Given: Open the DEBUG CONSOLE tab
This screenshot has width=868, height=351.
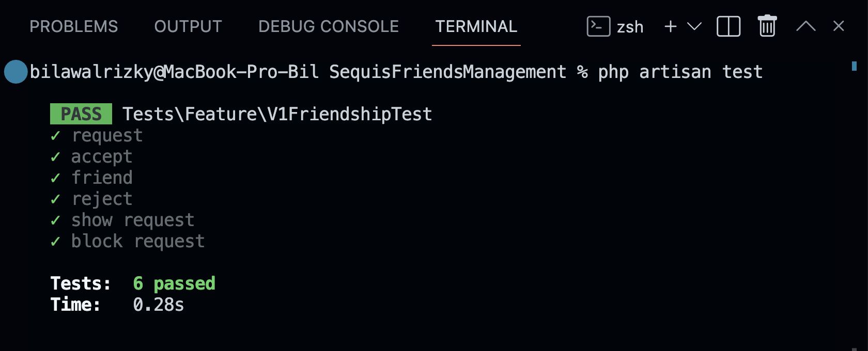Looking at the screenshot, I should (329, 26).
